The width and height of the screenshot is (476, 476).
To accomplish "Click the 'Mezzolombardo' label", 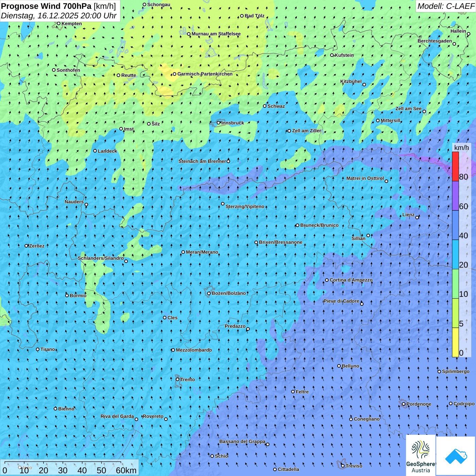I will click(194, 350).
